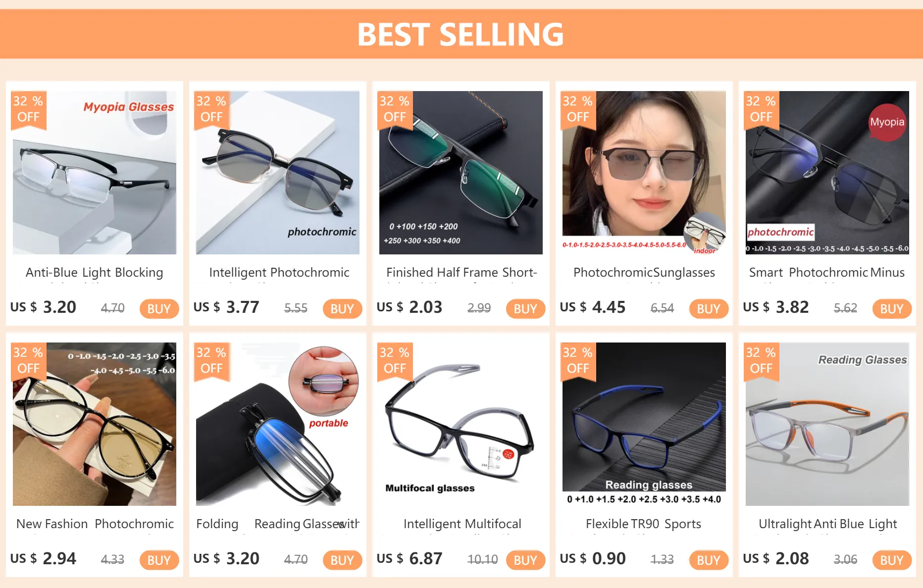923x588 pixels.
Task: Click BUY for the Anti-Blue Light Blocking glasses
Action: tap(159, 308)
